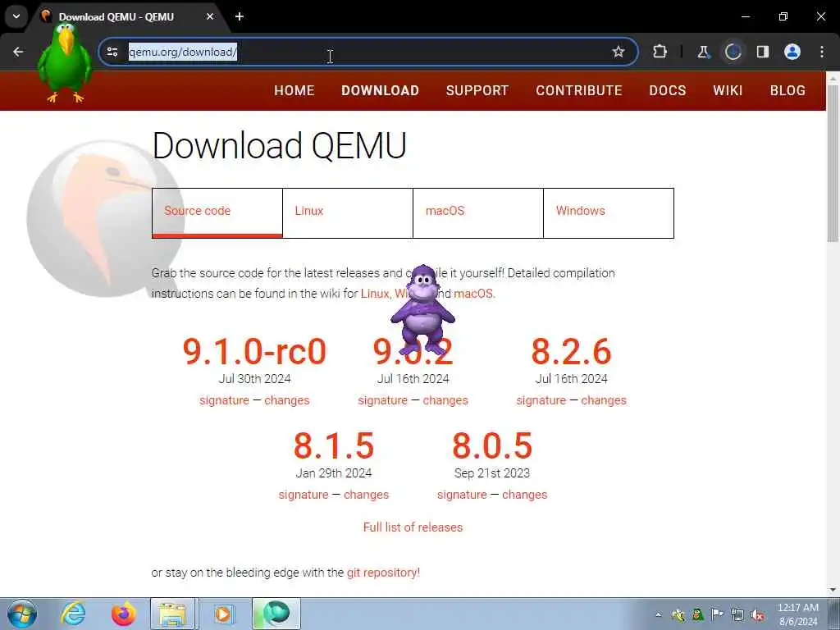Open the Linux compilation instructions link

tap(374, 294)
